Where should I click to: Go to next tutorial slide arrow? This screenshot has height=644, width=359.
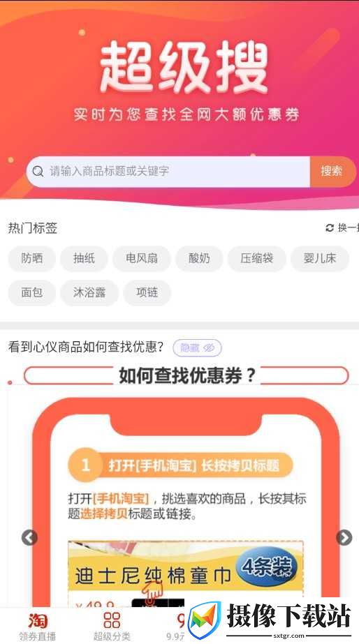[344, 537]
